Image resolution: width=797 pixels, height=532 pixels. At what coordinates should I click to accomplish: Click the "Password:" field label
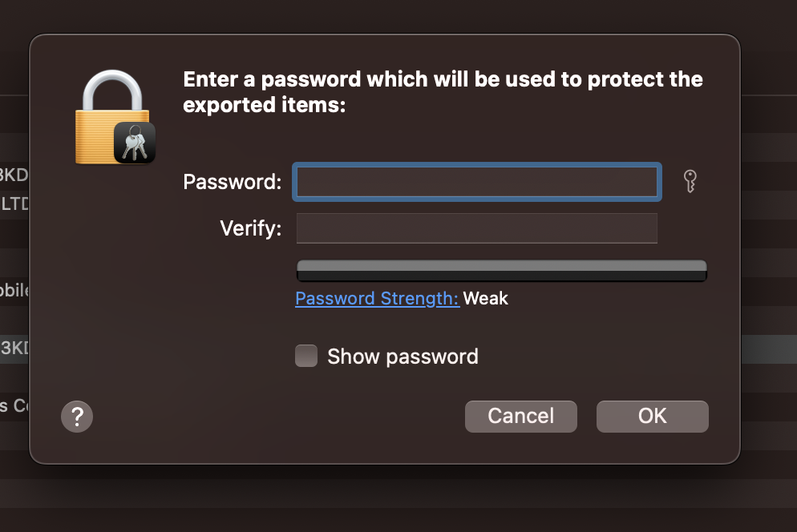pyautogui.click(x=233, y=182)
